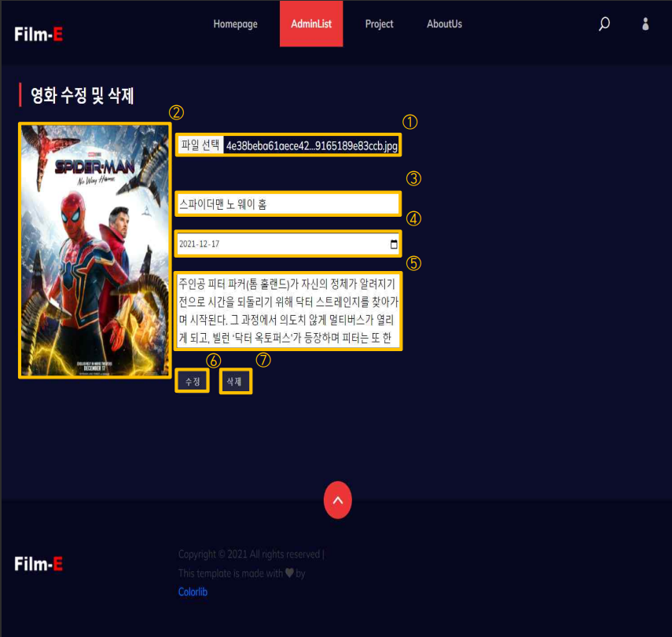Follow the Colorlib link in the footer
The height and width of the screenshot is (637, 672).
(193, 592)
